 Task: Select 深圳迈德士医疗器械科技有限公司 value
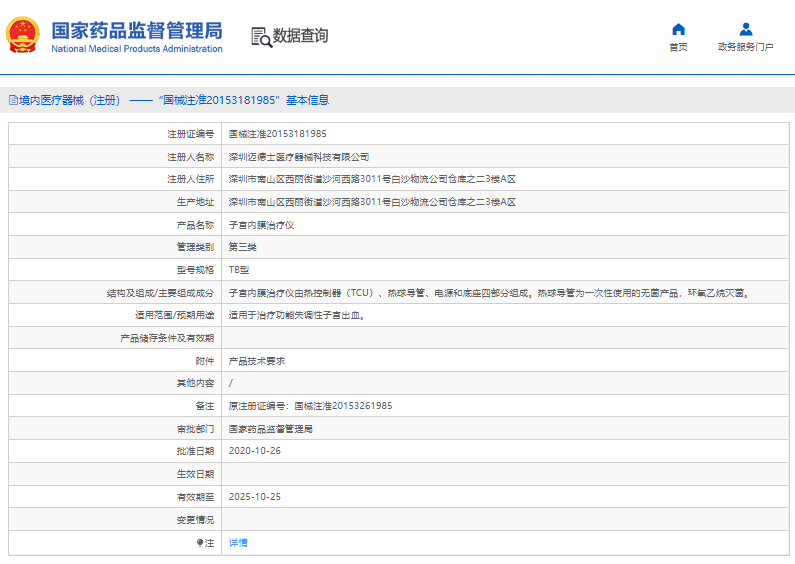click(299, 157)
